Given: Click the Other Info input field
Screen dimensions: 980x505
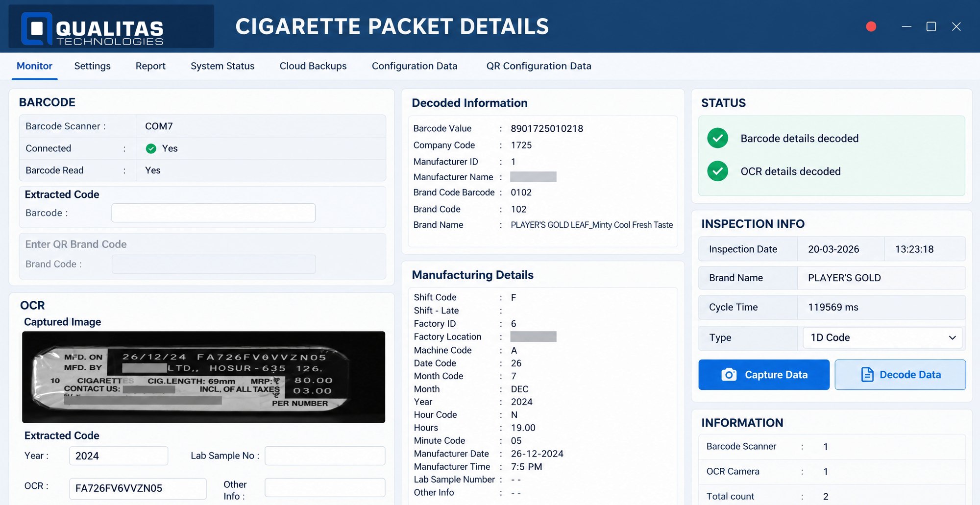Looking at the screenshot, I should point(325,488).
